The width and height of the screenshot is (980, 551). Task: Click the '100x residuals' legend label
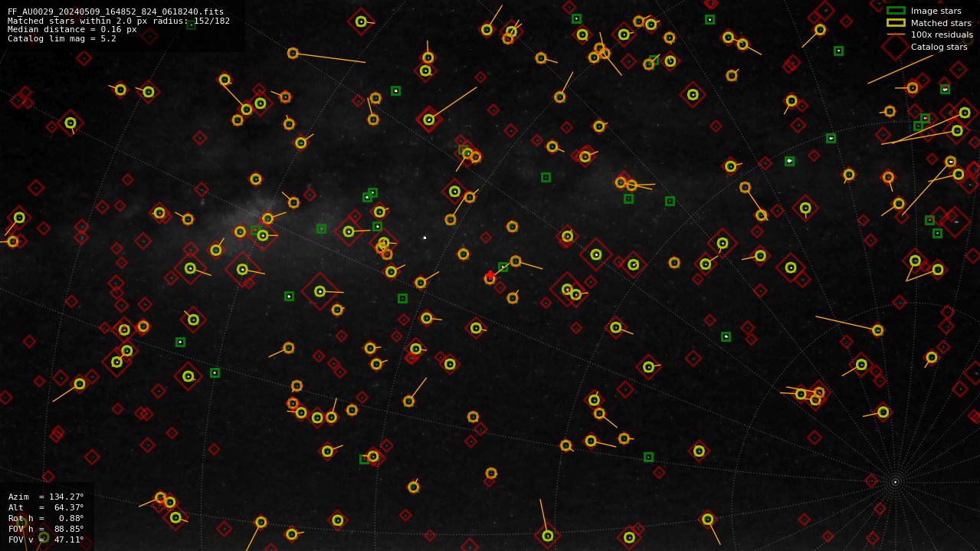(942, 34)
